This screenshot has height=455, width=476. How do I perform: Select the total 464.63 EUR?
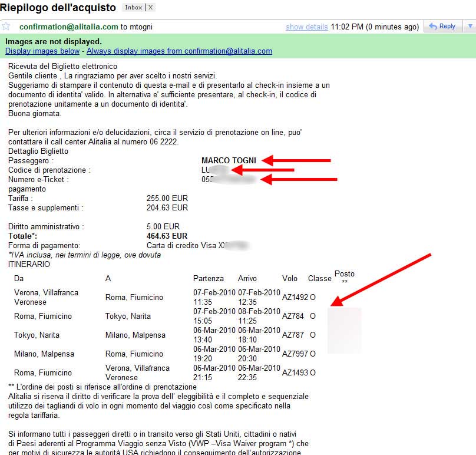[x=167, y=236]
